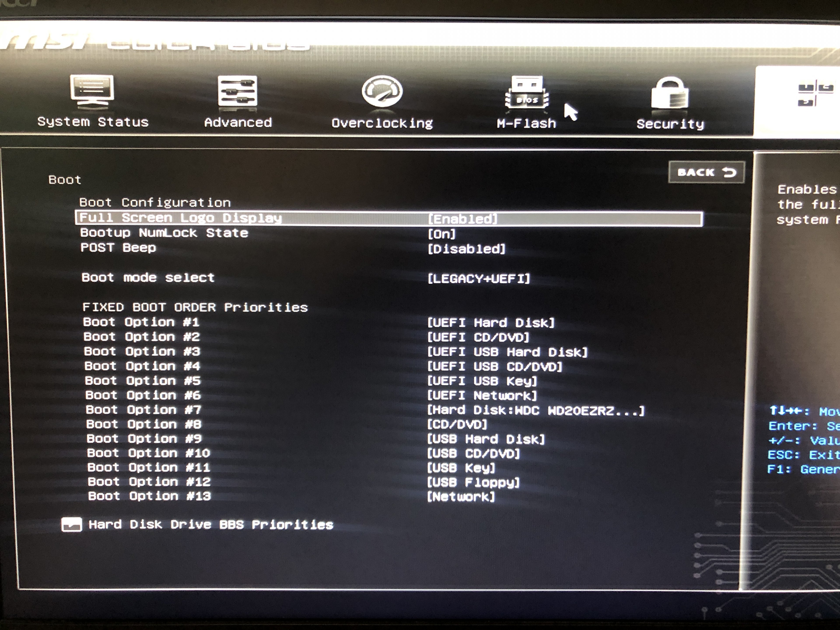Toggle the Full Screen Logo Display Enabled value
The width and height of the screenshot is (840, 630).
(x=462, y=219)
